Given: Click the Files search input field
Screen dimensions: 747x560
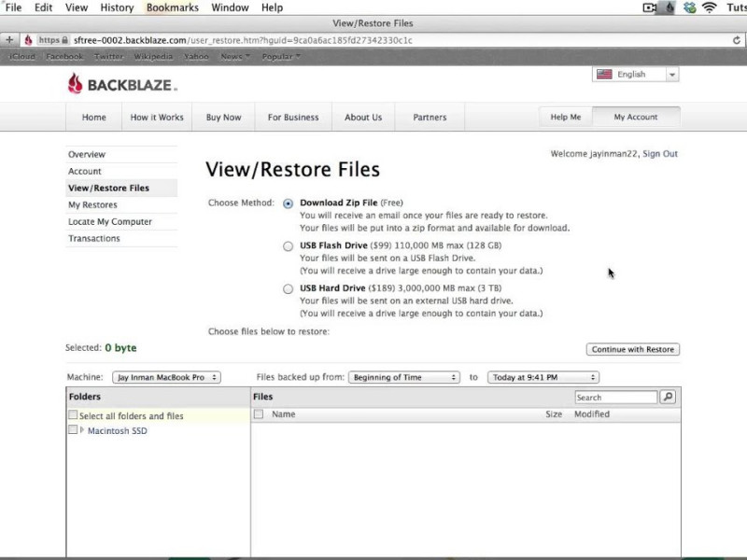Looking at the screenshot, I should 616,398.
